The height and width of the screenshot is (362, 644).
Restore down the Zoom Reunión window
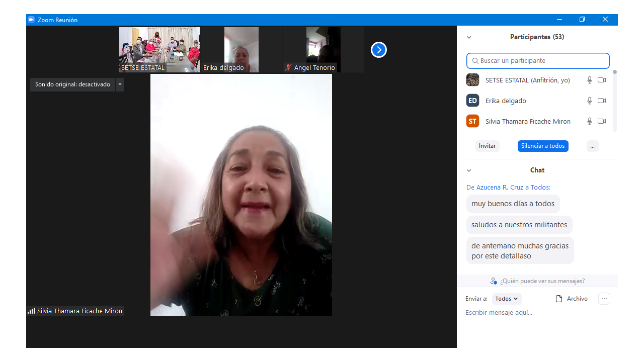[x=582, y=20]
